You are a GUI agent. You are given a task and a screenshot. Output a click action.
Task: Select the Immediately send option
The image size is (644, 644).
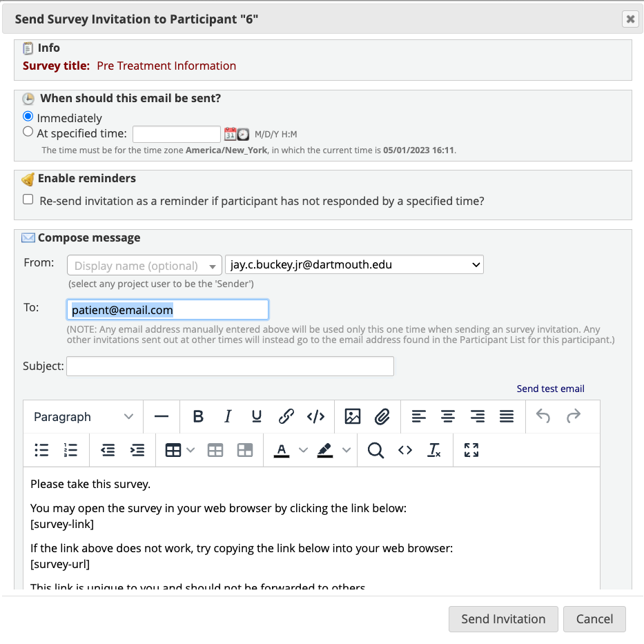(27, 116)
